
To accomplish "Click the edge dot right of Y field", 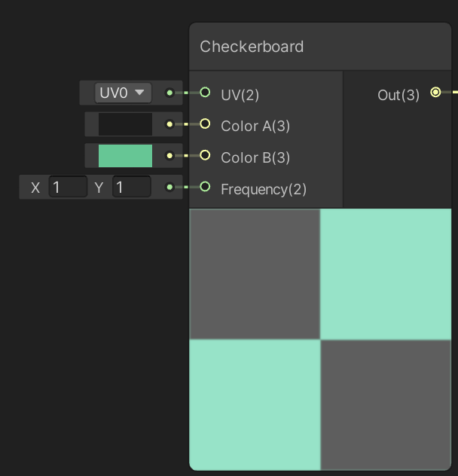I will [169, 187].
